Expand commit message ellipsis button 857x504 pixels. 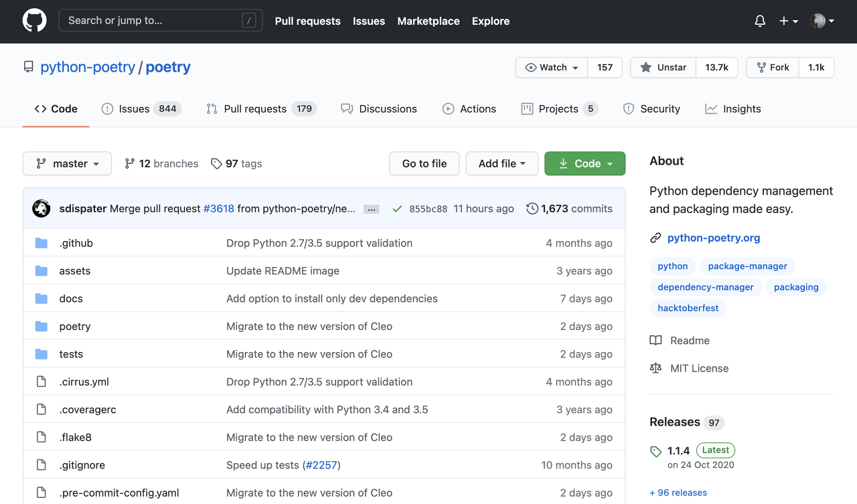click(372, 209)
